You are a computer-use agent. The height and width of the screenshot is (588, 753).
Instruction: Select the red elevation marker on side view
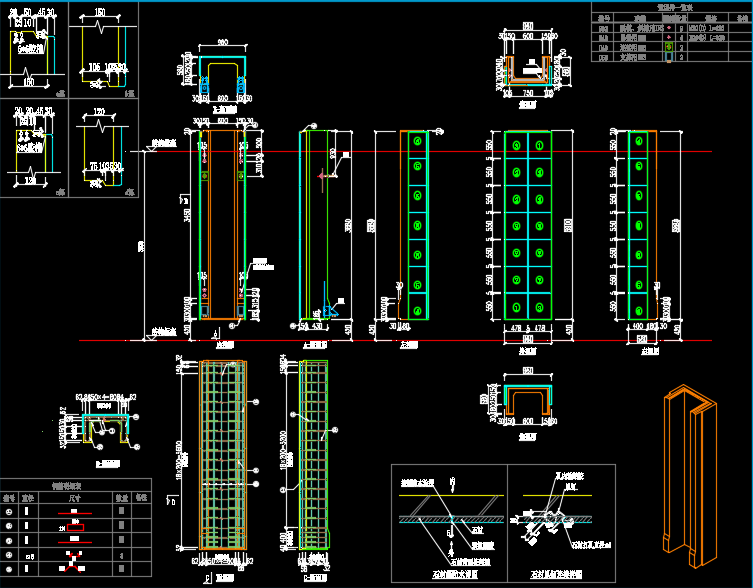tap(322, 176)
